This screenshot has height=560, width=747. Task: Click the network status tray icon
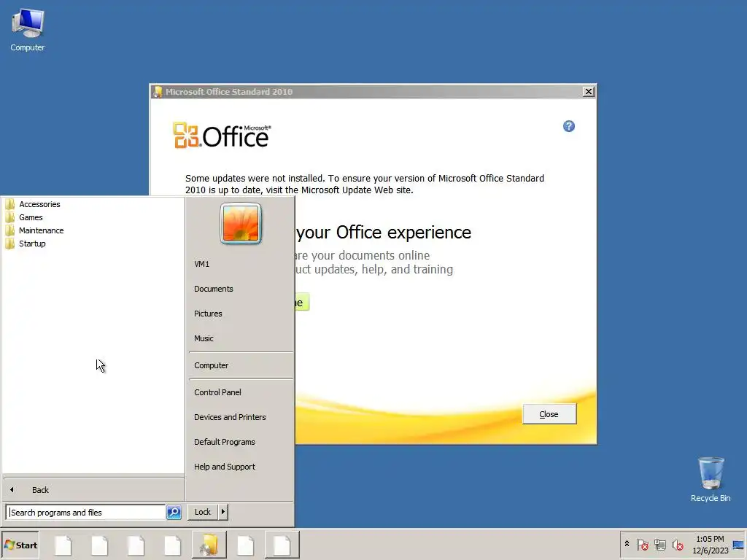pos(659,545)
